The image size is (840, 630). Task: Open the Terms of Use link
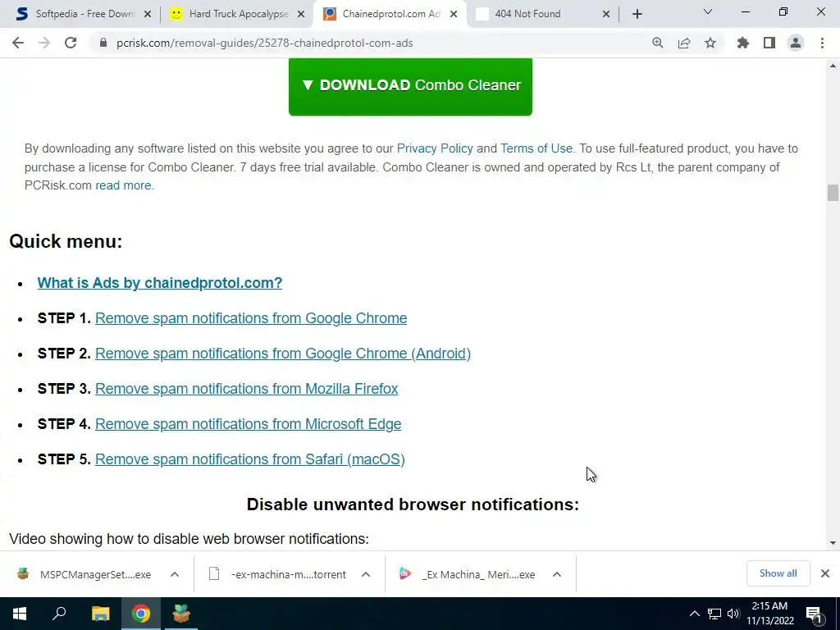(536, 148)
